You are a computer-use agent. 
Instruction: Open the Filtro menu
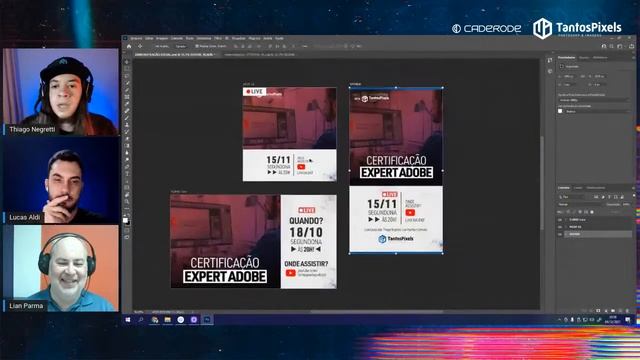click(x=218, y=38)
